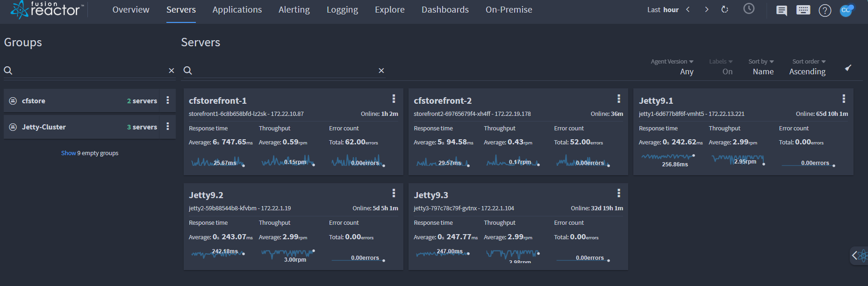Click the Jetty9.3 throughput sparkline

click(513, 255)
